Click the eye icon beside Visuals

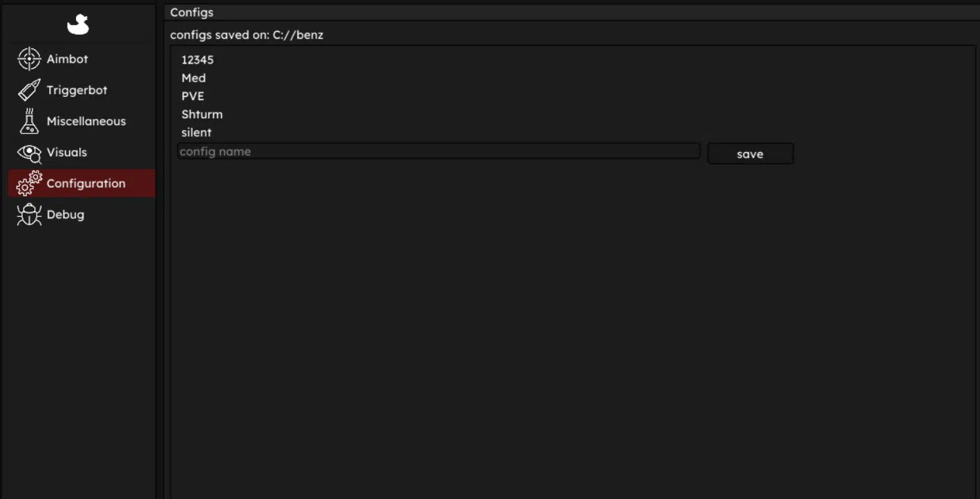click(29, 153)
